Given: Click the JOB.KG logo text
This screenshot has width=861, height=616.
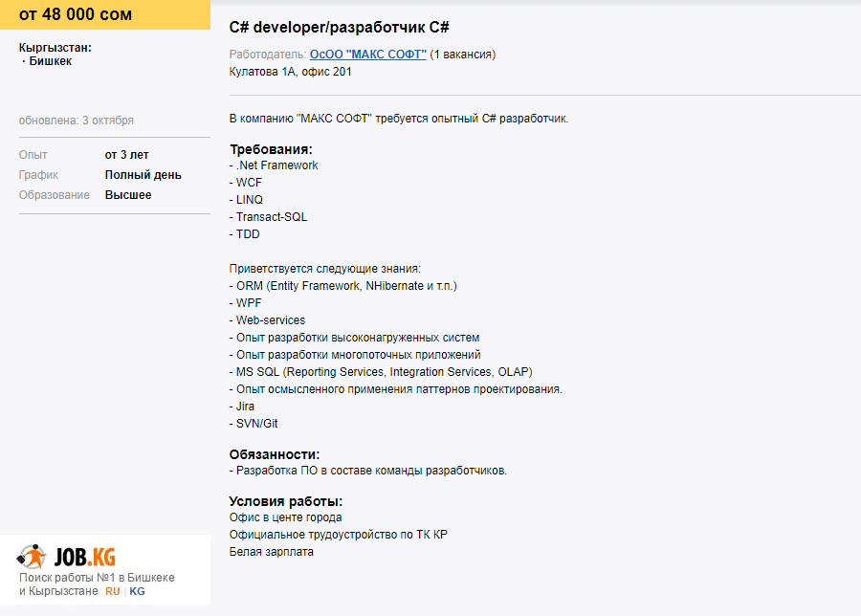Looking at the screenshot, I should pos(85,558).
